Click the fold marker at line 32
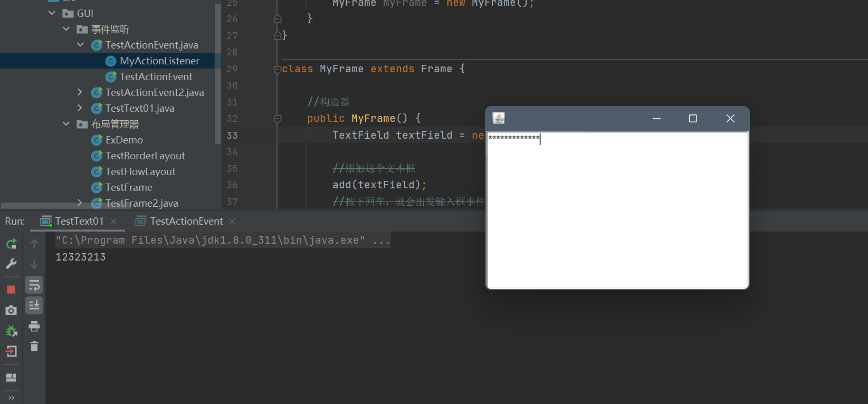 tap(278, 119)
